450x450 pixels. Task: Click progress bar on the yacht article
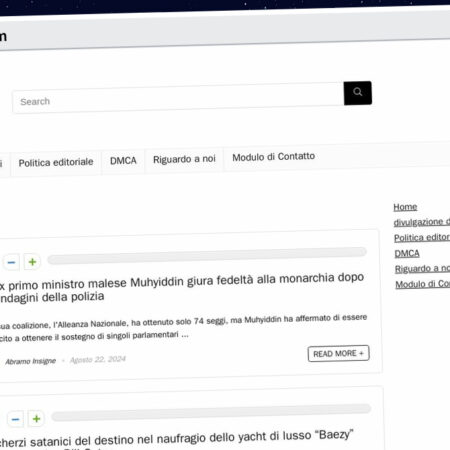[x=211, y=413]
